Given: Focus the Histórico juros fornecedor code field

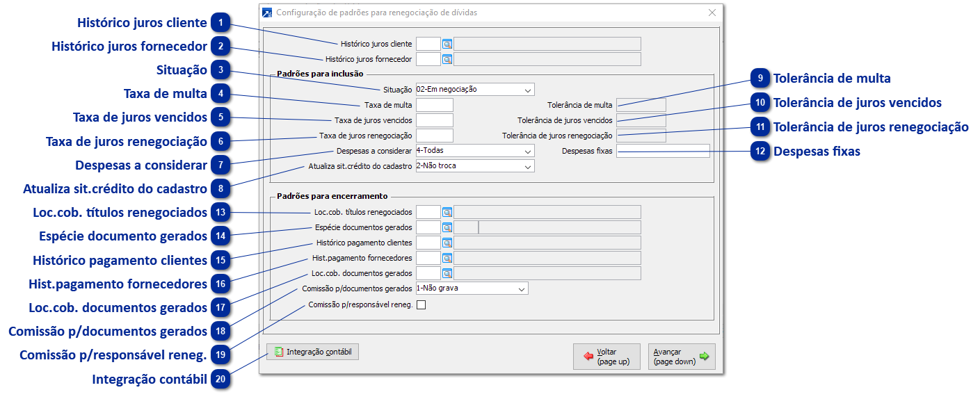Looking at the screenshot, I should tap(428, 59).
